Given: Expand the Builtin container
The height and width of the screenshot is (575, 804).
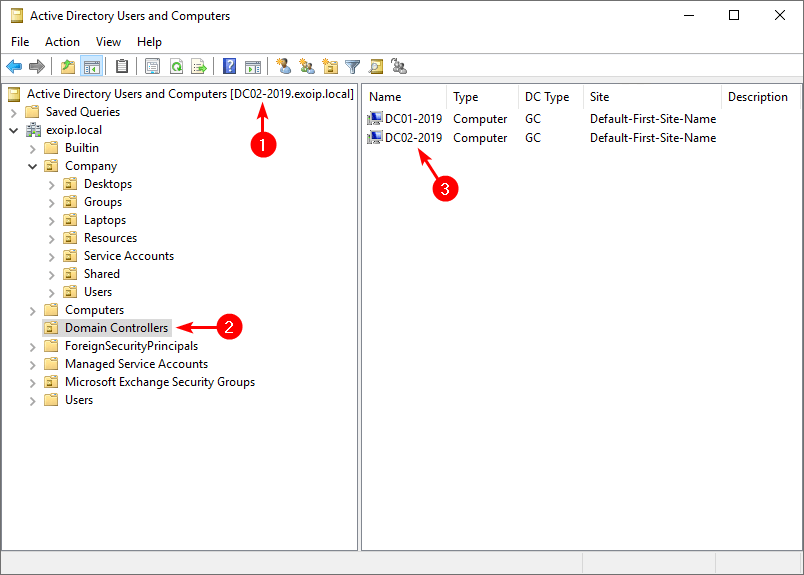Looking at the screenshot, I should pos(32,149).
